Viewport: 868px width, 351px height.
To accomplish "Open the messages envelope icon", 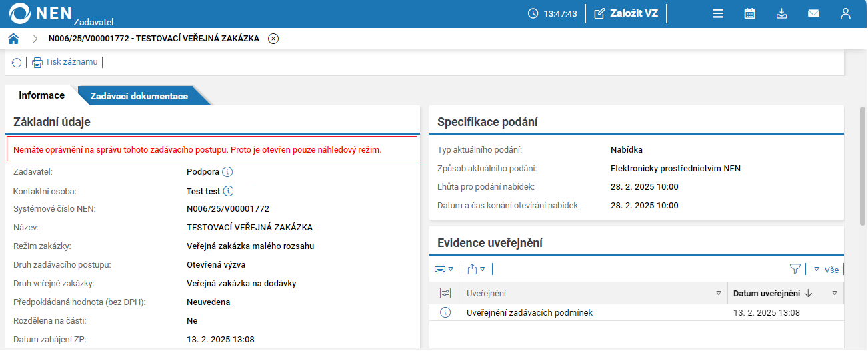I will click(813, 13).
